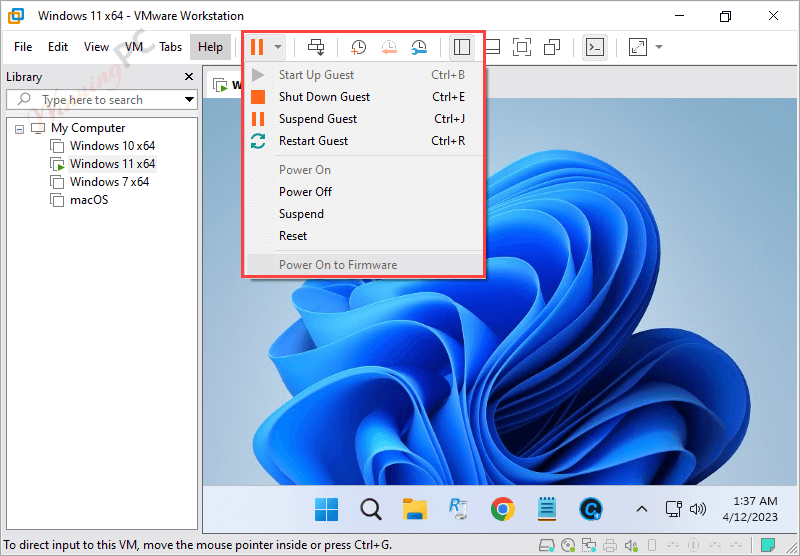Open the snapshot manager with wrench icon
This screenshot has width=800, height=556.
click(x=419, y=47)
